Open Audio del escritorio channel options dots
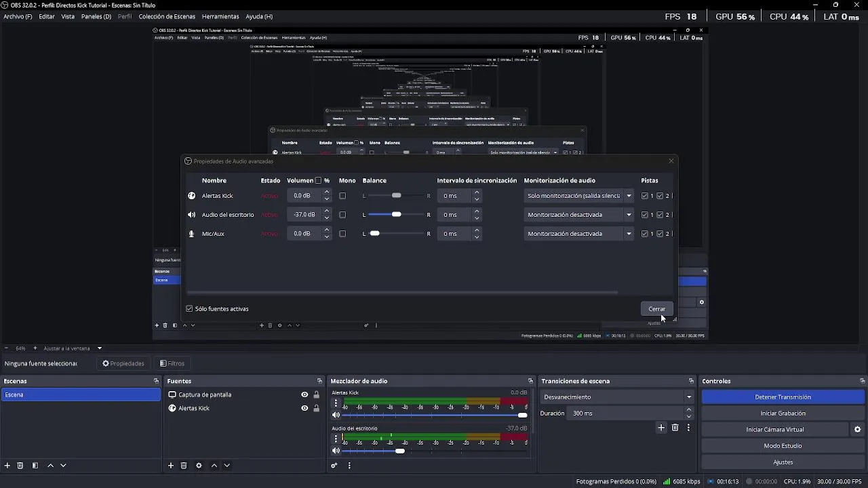Image resolution: width=868 pixels, height=488 pixels. pos(336,439)
